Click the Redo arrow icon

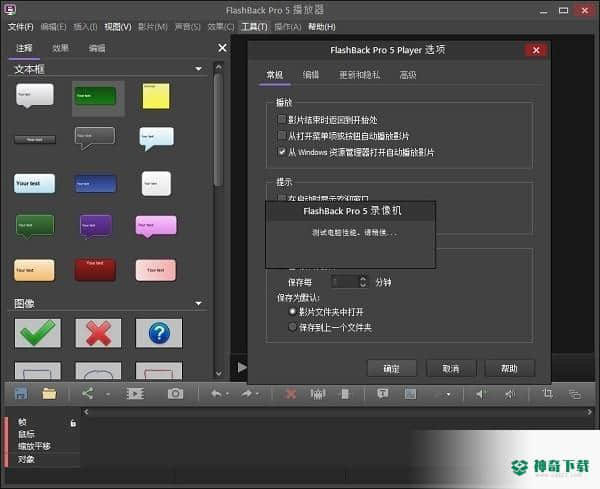pos(247,393)
